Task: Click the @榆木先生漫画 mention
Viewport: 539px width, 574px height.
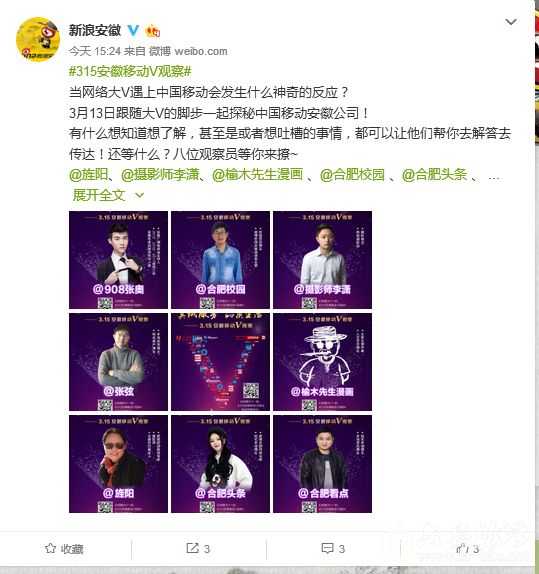Action: (257, 175)
